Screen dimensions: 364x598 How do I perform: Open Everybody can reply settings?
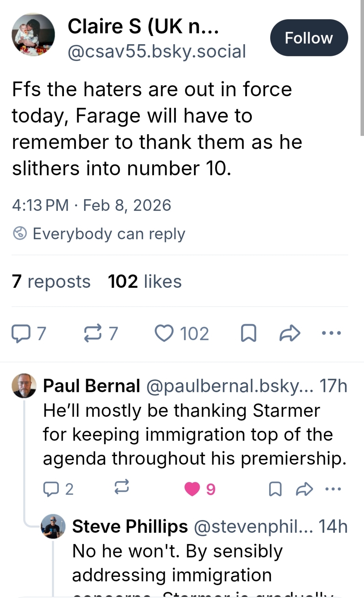(x=99, y=234)
